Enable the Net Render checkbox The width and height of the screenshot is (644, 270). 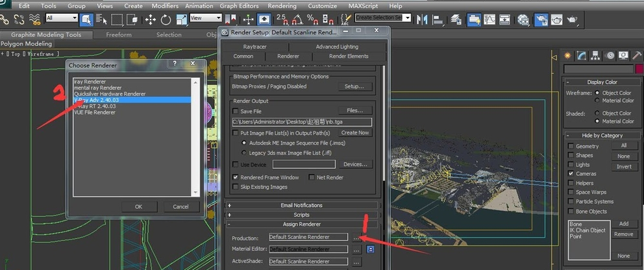[x=312, y=177]
